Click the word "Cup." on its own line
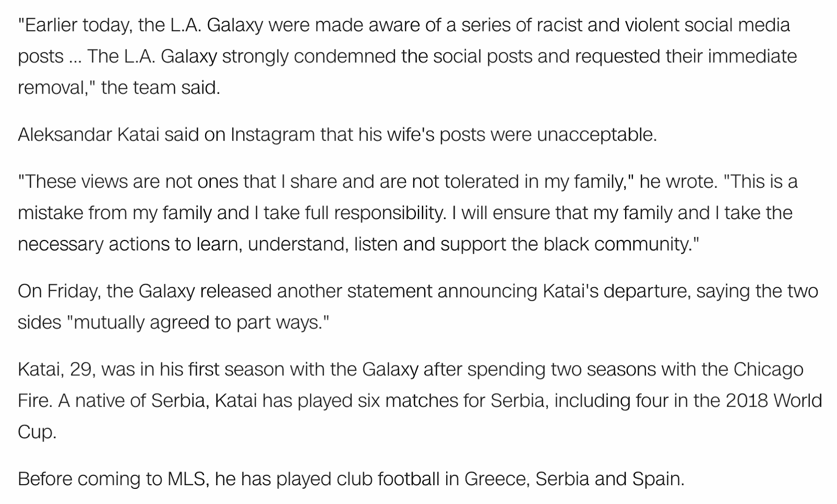Viewport: 837px width, 504px height. (x=37, y=432)
